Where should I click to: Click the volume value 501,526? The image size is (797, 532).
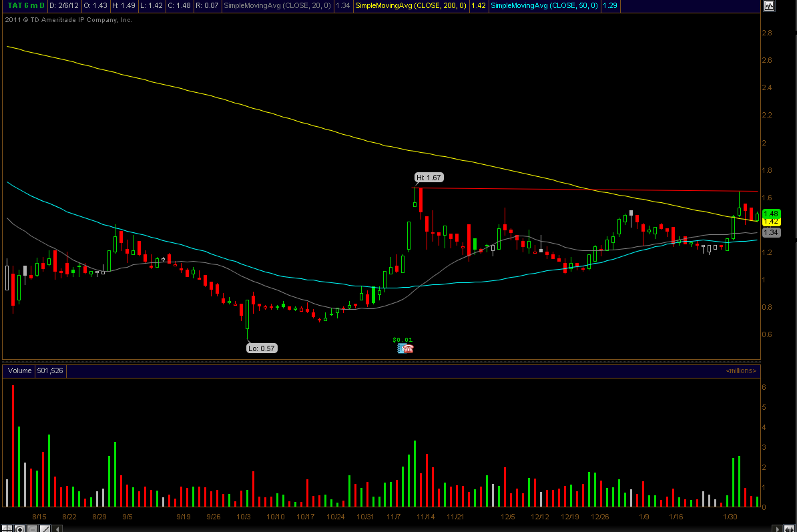tap(50, 370)
